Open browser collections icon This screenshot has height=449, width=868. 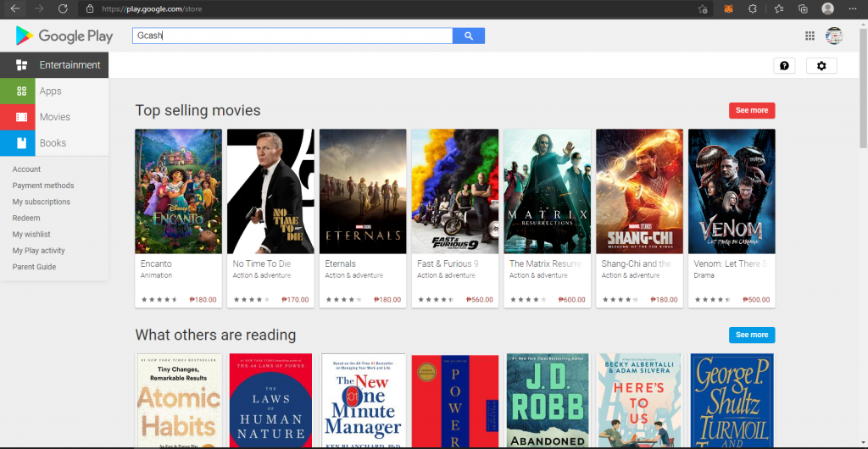tap(804, 8)
